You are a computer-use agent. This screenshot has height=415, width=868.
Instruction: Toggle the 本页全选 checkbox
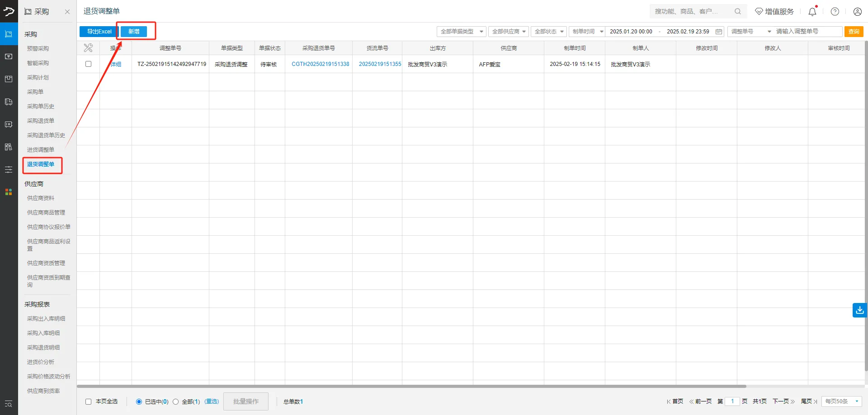tap(89, 401)
